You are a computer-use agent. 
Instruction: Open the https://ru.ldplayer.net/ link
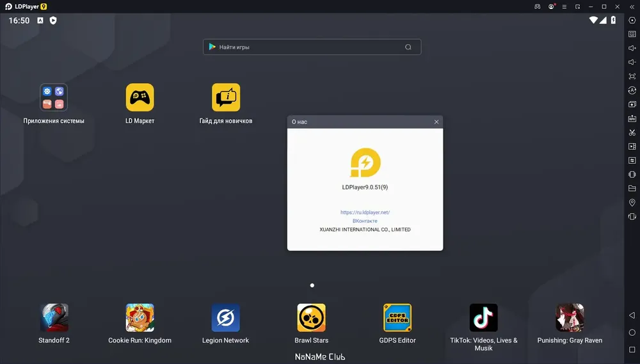(x=365, y=212)
